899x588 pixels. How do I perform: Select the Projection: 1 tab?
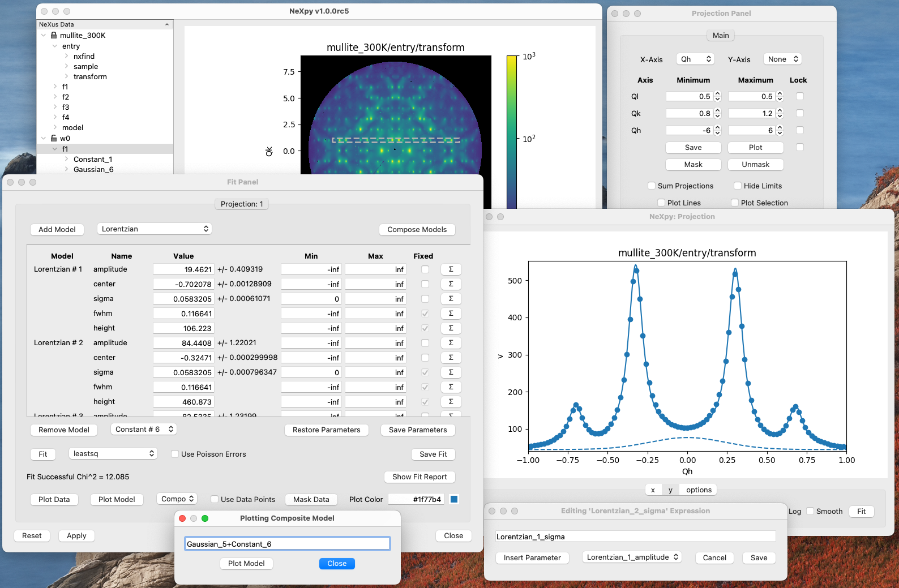pyautogui.click(x=242, y=204)
